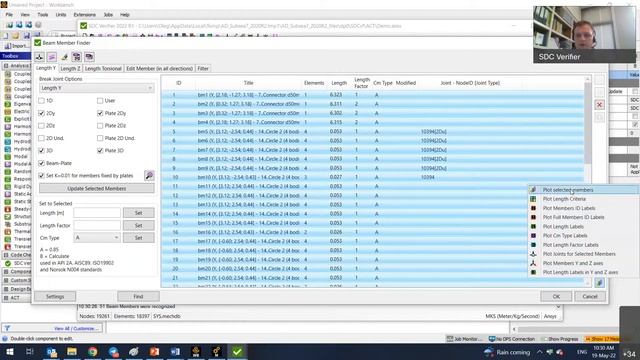Open the Extensions menu in Workbench
Image resolution: width=640 pixels, height=360 pixels.
pyautogui.click(x=84, y=15)
